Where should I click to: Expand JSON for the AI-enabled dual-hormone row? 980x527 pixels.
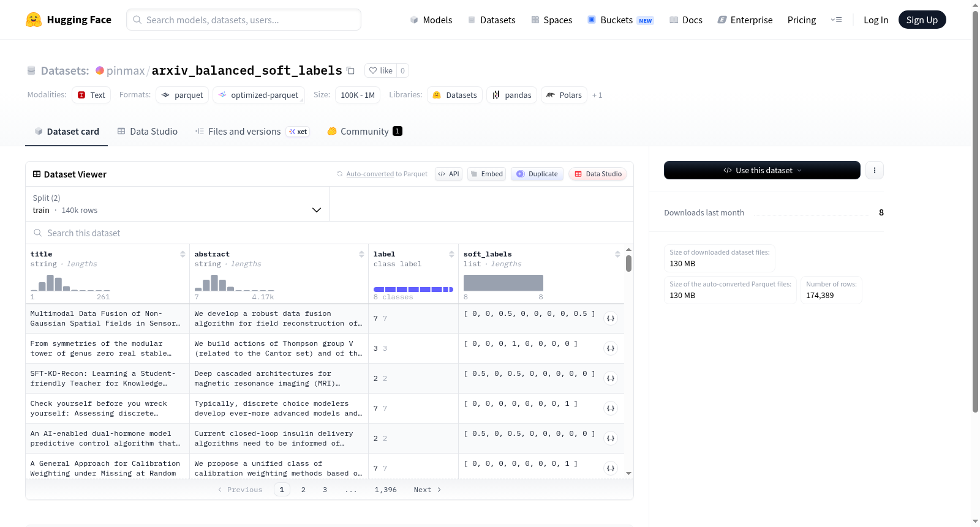(611, 438)
